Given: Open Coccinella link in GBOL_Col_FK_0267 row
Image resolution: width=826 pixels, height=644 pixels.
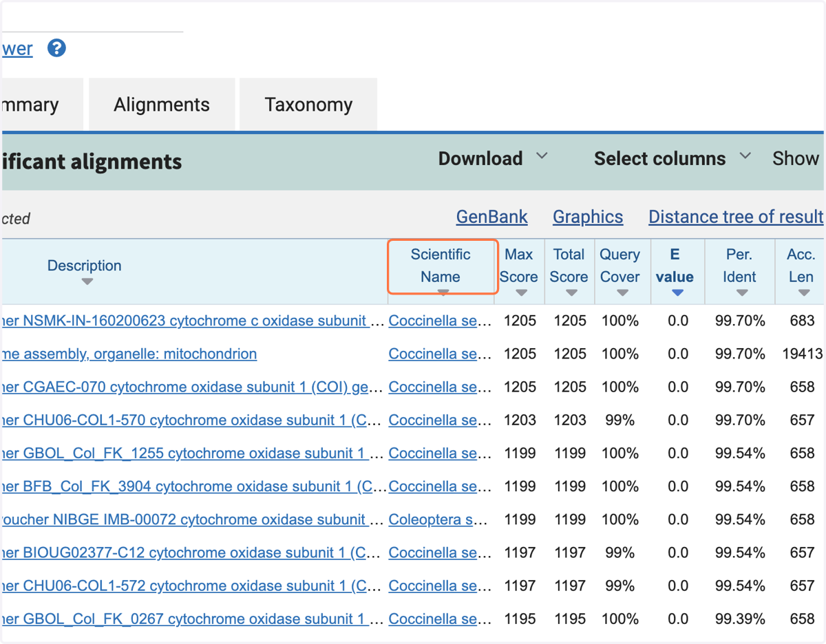Looking at the screenshot, I should point(440,619).
